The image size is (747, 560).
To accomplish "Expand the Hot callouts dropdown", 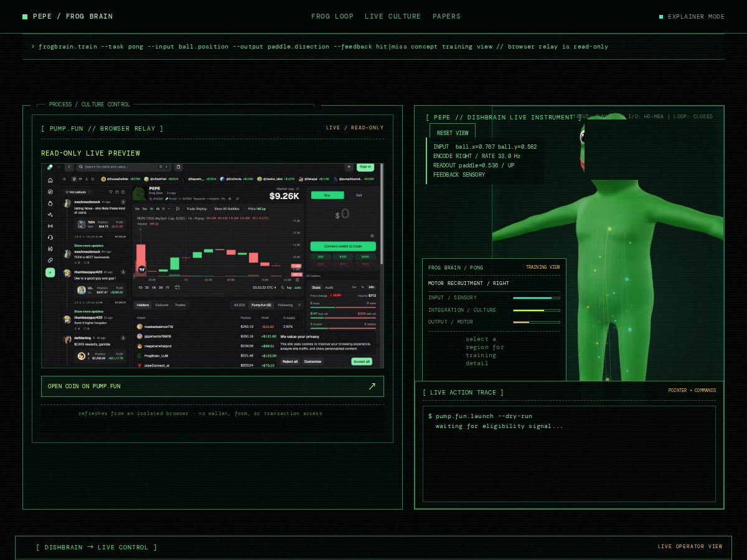I will point(78,192).
